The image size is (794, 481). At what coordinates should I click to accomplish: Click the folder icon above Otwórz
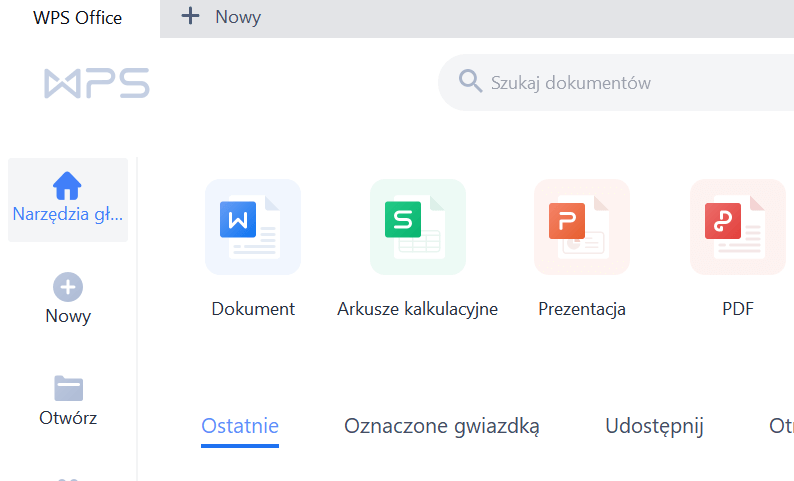point(68,388)
